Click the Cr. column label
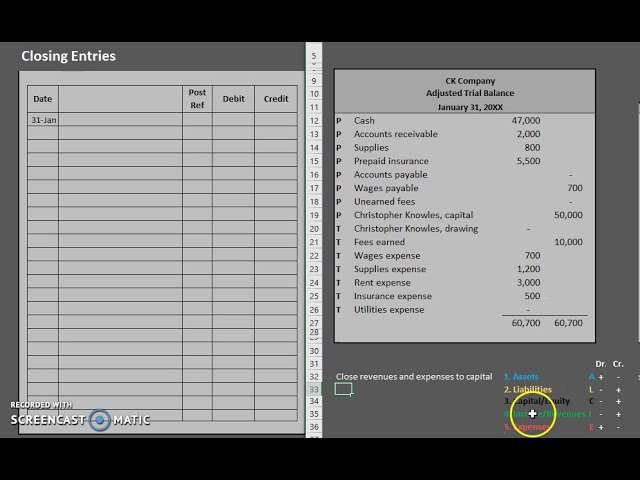640x480 pixels. click(x=618, y=364)
